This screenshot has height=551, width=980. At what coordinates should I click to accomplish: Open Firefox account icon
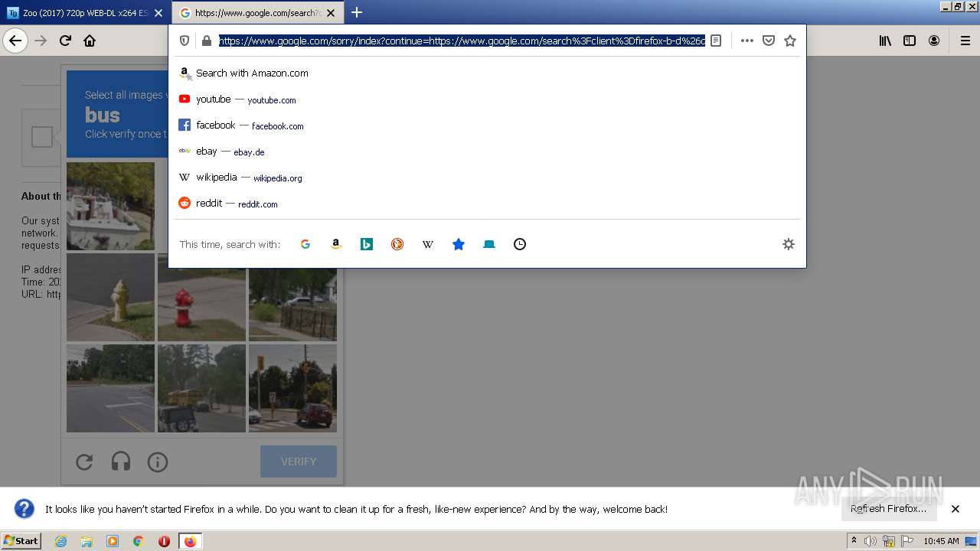934,41
